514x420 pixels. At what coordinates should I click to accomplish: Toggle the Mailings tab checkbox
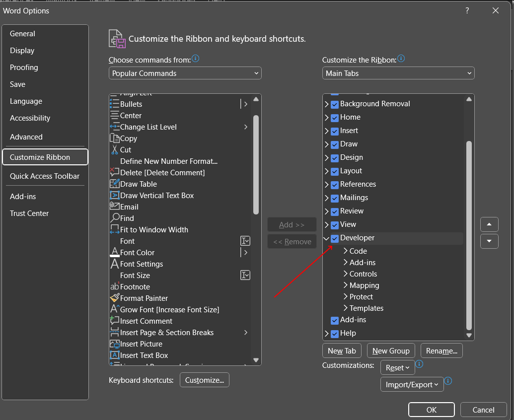334,199
